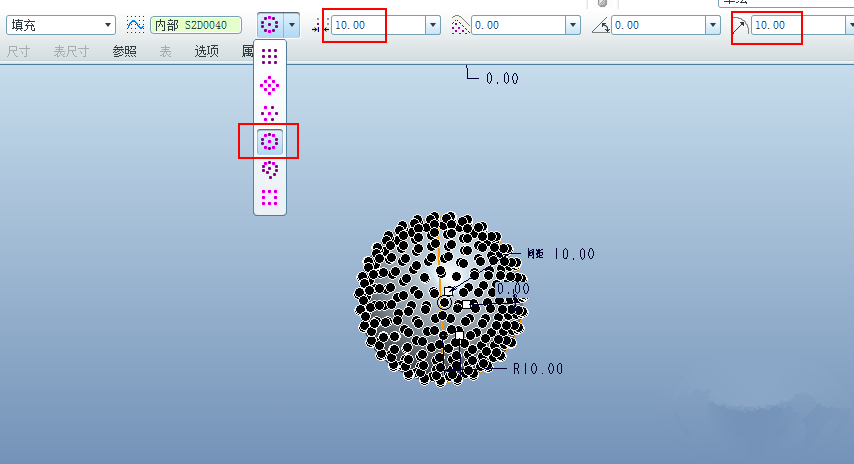Edit the member spacing value 10.00
Screen dimensions: 854x464
click(379, 25)
